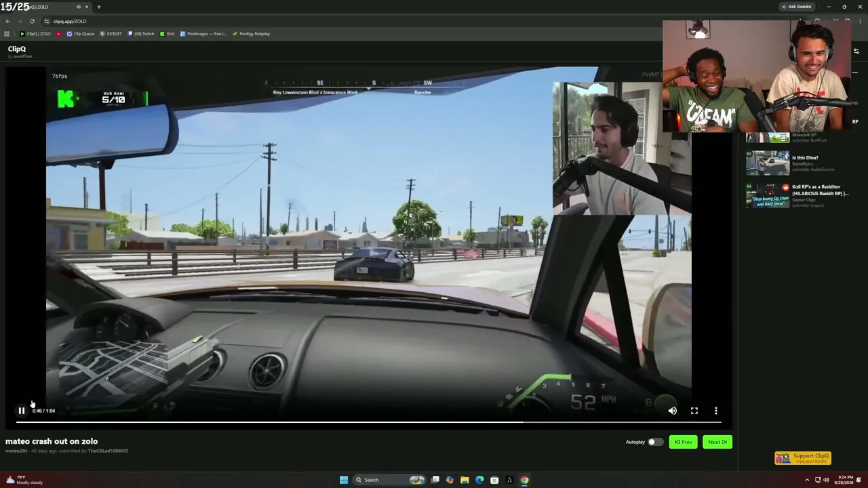Seek along the video progress bar
Viewport: 868px width, 488px height.
368,422
